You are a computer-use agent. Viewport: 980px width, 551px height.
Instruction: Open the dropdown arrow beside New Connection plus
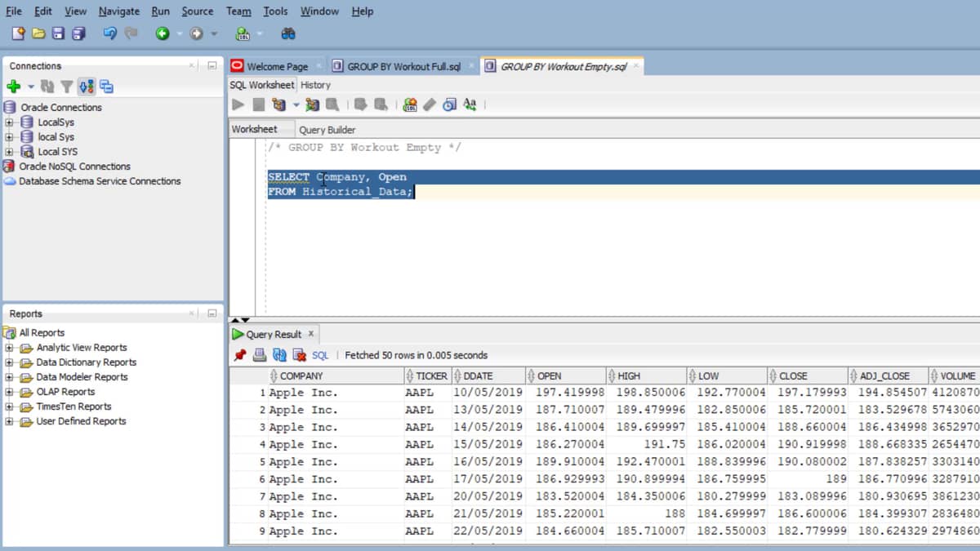tap(31, 87)
